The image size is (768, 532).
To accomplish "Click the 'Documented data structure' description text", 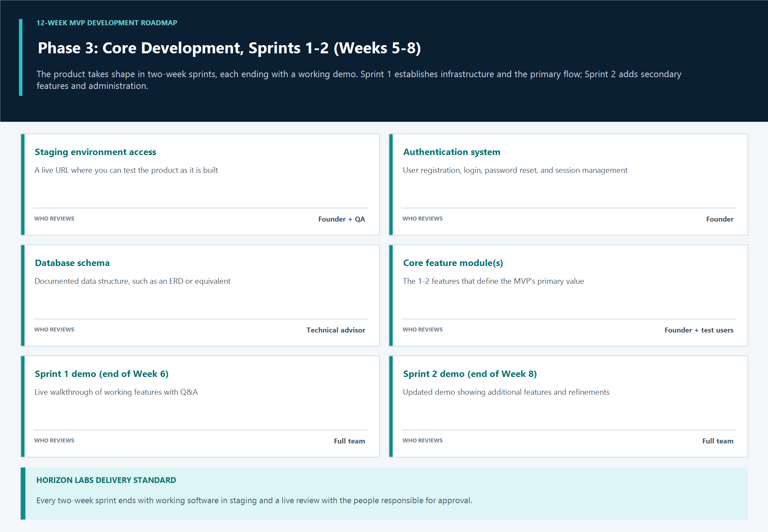I will pyautogui.click(x=132, y=281).
